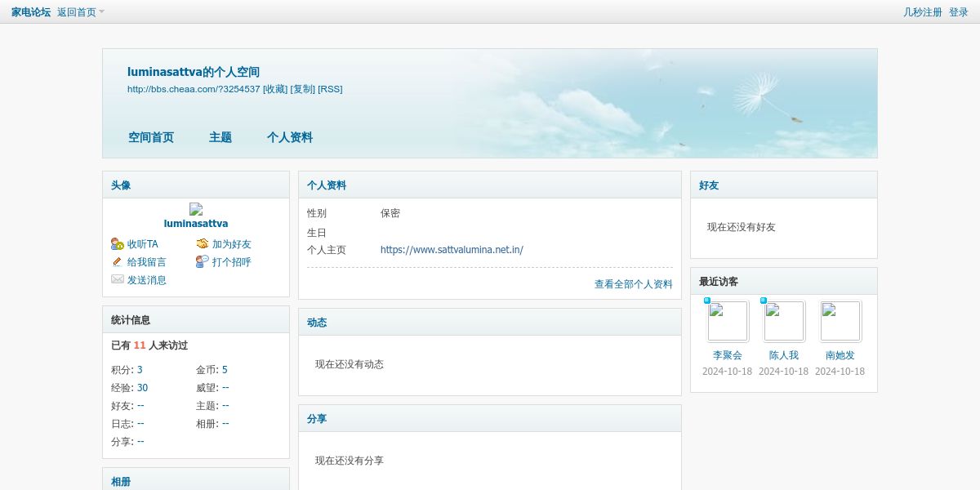This screenshot has width=980, height=490.
Task: Switch to the 主题 tab
Action: click(220, 137)
